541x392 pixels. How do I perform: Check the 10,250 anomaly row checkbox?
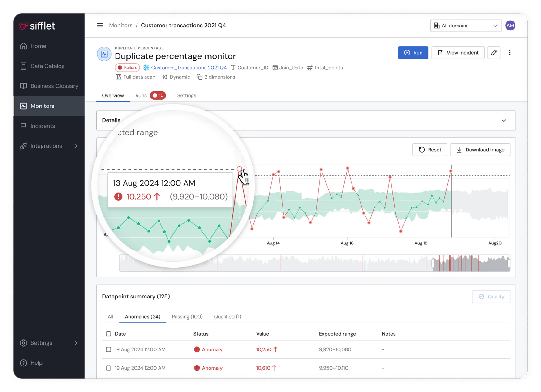coord(108,349)
